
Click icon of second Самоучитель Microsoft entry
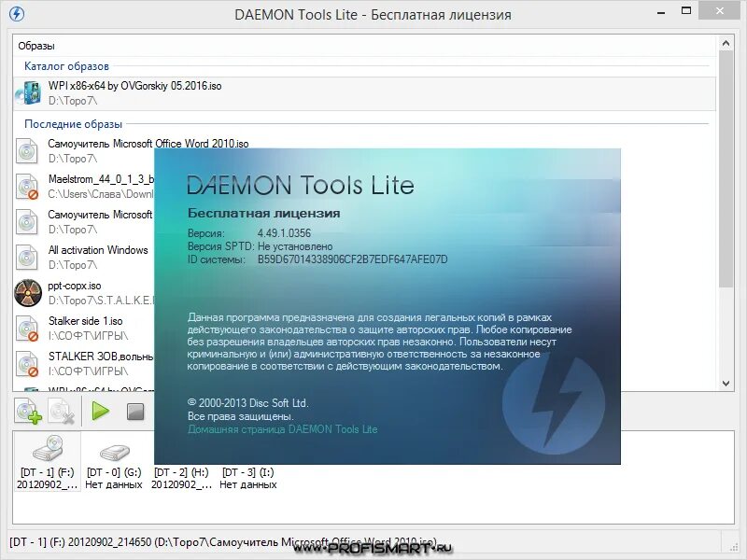tap(27, 222)
